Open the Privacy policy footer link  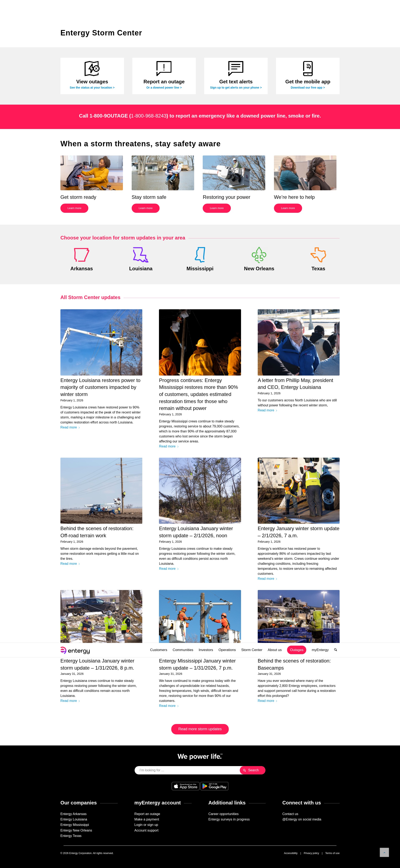click(311, 853)
